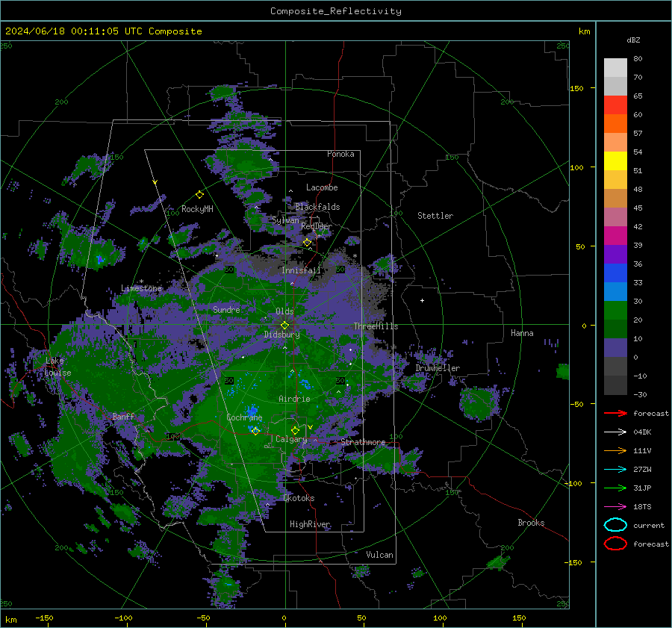Click the Cochrane city label
This screenshot has height=628, width=672.
(x=244, y=417)
